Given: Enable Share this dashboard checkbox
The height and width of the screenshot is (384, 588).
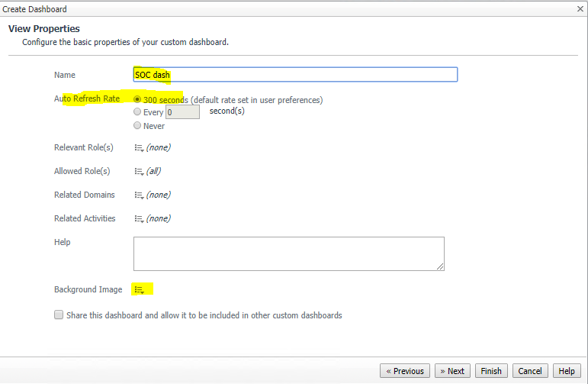Looking at the screenshot, I should click(x=59, y=315).
